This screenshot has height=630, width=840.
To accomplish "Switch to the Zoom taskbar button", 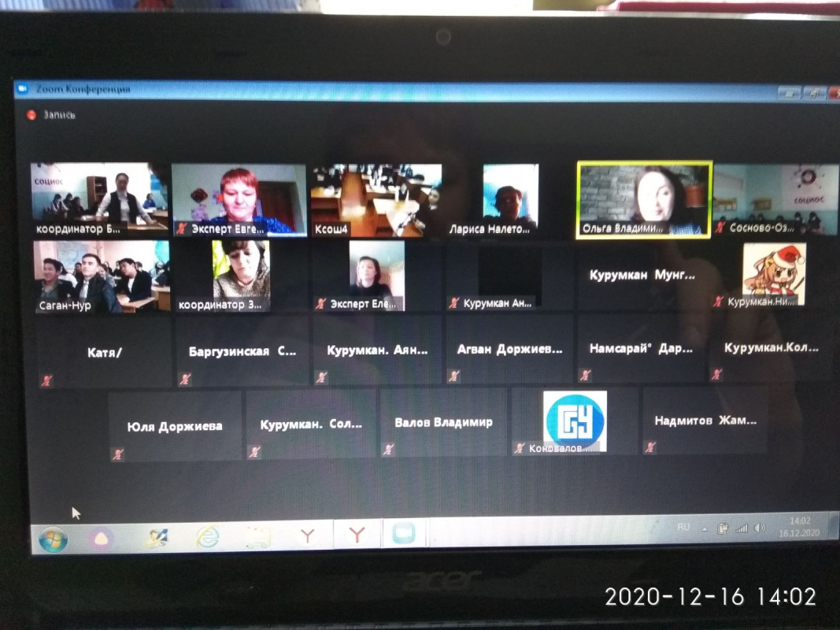I will coord(403,535).
